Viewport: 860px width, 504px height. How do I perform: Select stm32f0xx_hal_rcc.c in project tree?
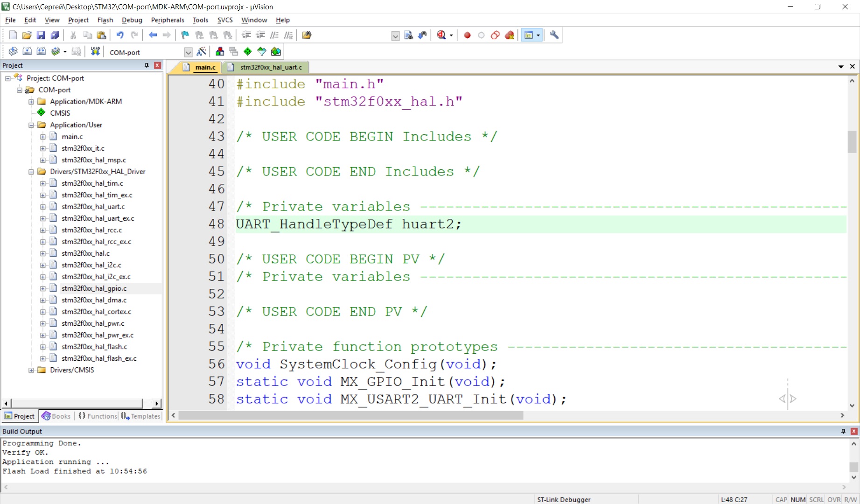pyautogui.click(x=91, y=230)
